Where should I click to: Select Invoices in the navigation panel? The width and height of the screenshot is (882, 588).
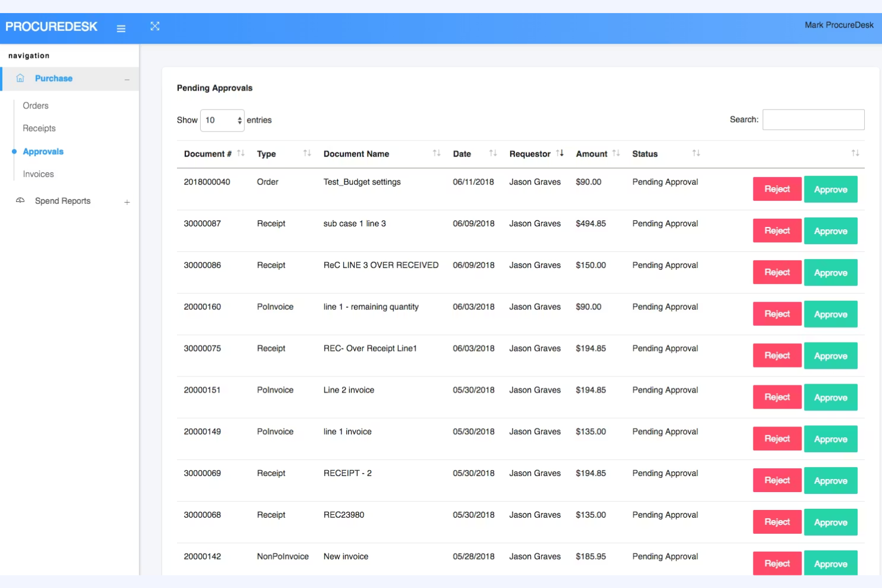tap(38, 174)
